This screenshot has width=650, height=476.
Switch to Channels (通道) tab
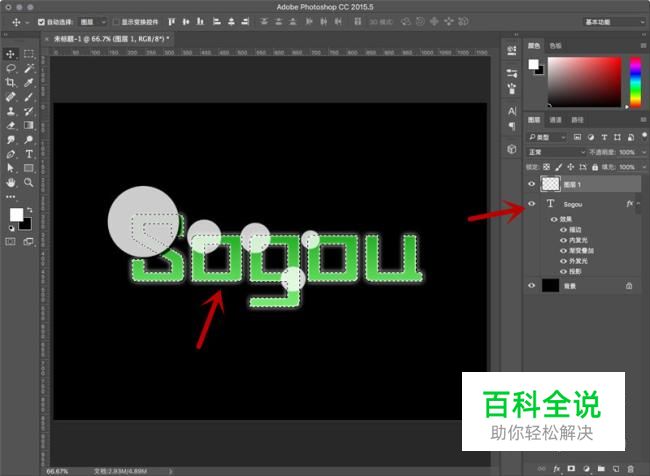[555, 120]
